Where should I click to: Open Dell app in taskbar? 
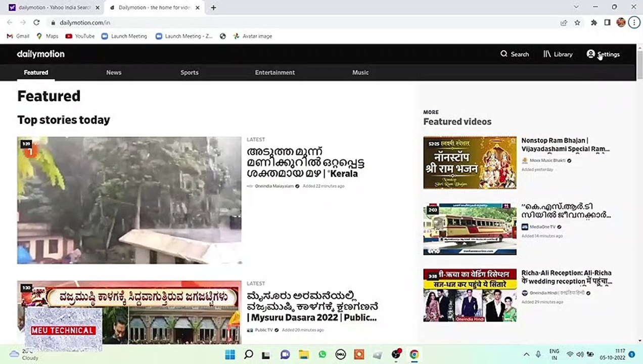click(x=341, y=354)
